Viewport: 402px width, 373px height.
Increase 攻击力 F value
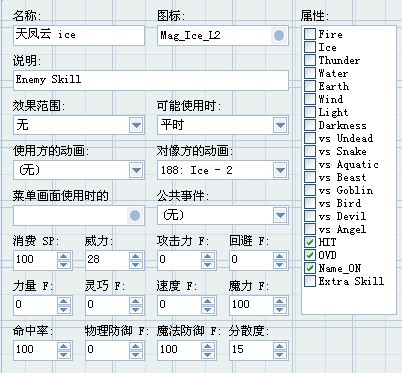click(208, 256)
